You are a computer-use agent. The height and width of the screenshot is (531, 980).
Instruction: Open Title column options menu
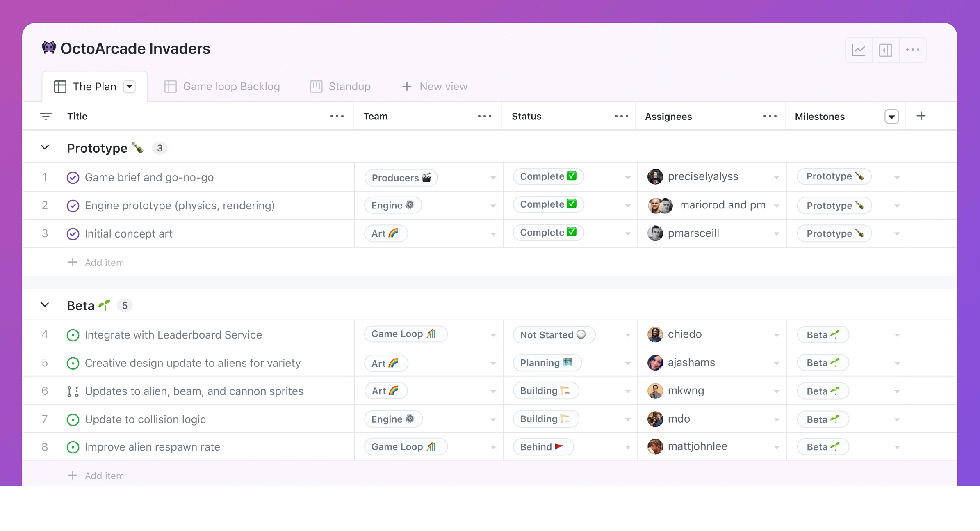click(x=337, y=117)
